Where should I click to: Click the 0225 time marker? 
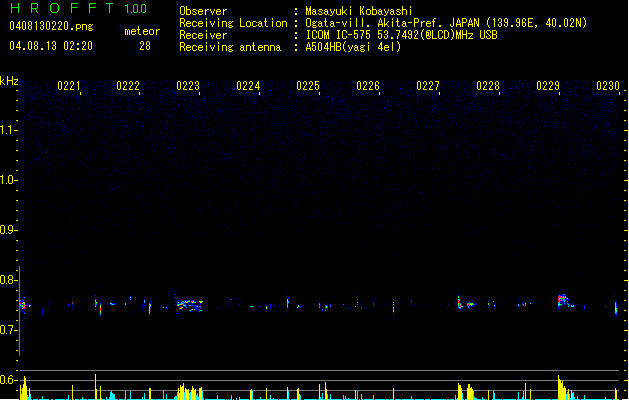pos(308,86)
